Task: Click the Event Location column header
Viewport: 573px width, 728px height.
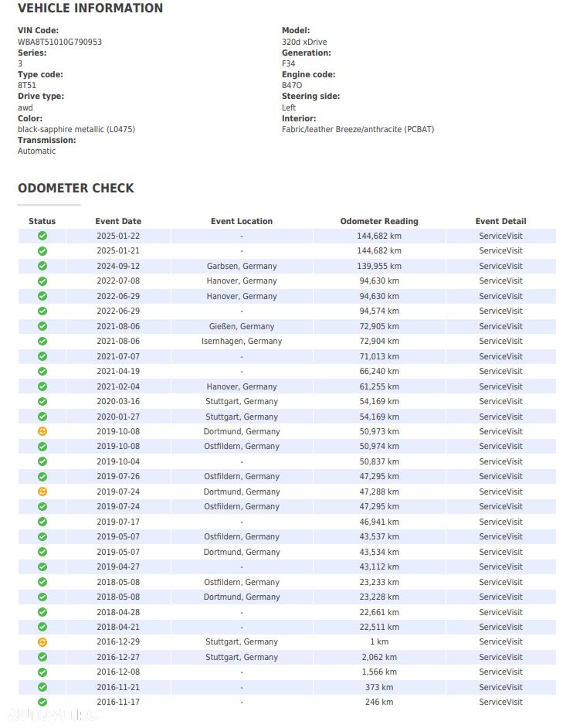Action: [x=242, y=222]
